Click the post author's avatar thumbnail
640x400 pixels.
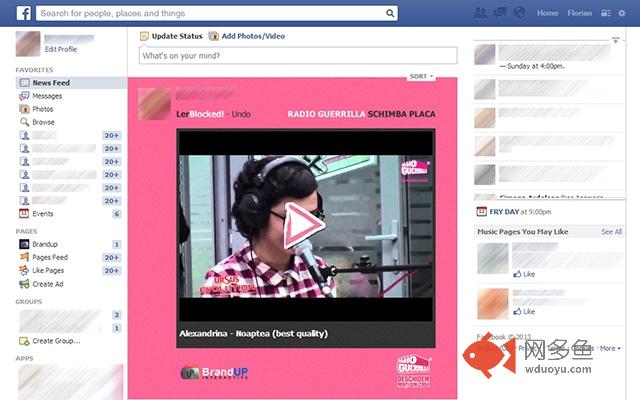coord(154,104)
